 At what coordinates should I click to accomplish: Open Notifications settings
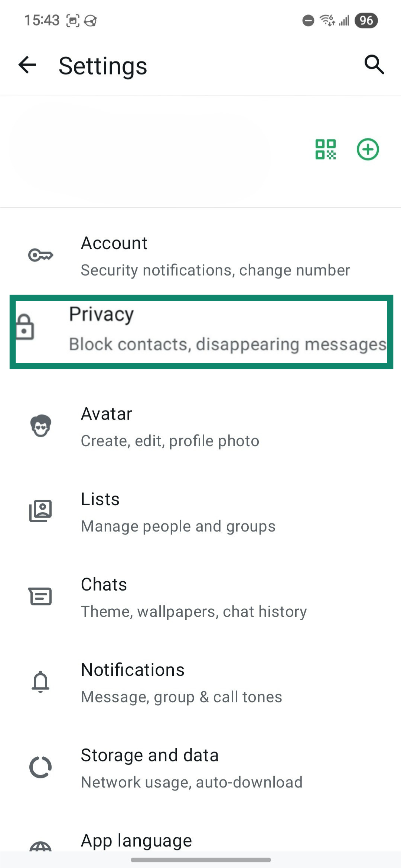point(200,682)
